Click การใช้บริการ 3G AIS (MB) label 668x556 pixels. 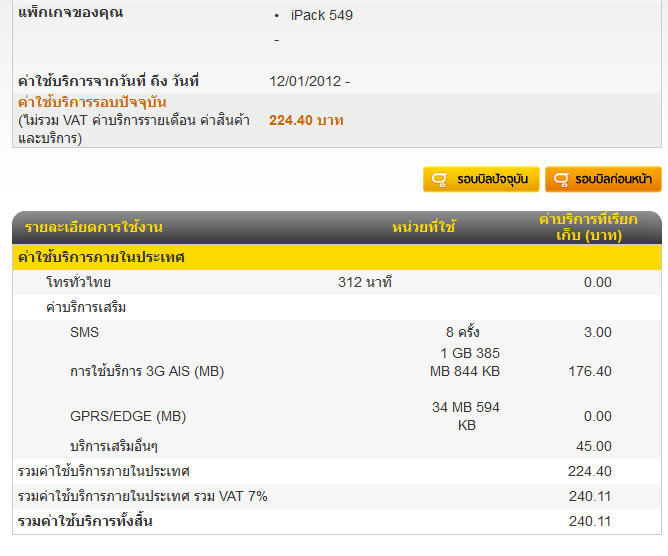point(147,371)
